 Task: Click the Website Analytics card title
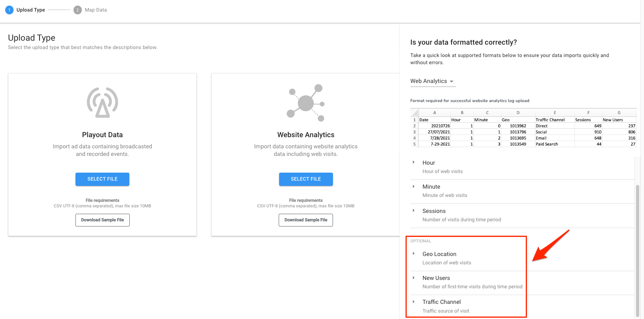coord(306,135)
